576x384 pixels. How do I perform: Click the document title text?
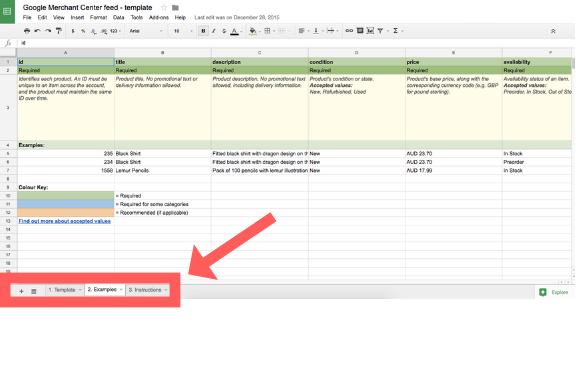(x=87, y=7)
